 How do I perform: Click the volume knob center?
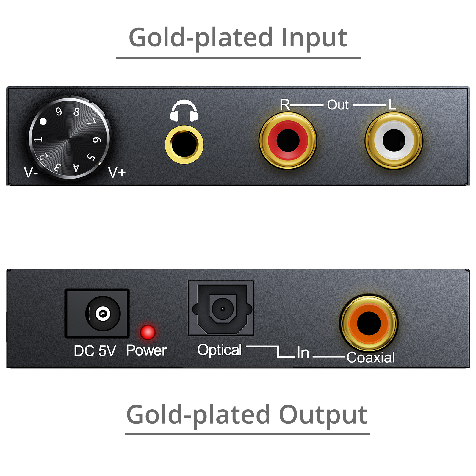coord(69,138)
